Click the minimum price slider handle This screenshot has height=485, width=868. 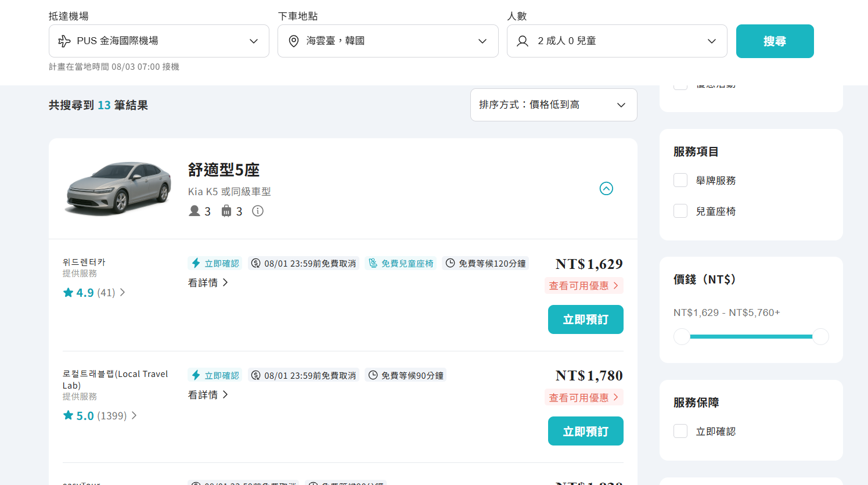(682, 336)
